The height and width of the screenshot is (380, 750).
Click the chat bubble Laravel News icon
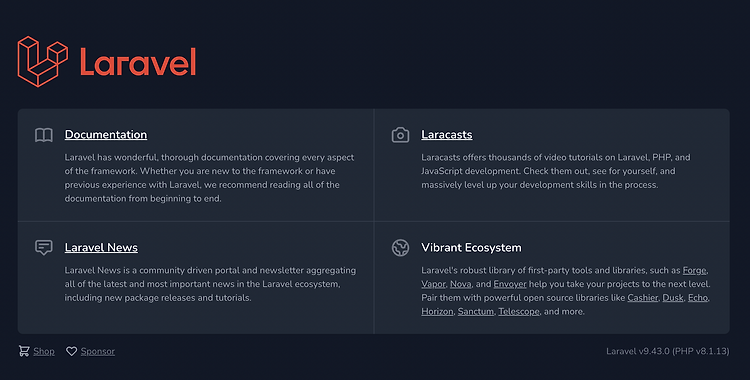click(x=44, y=247)
